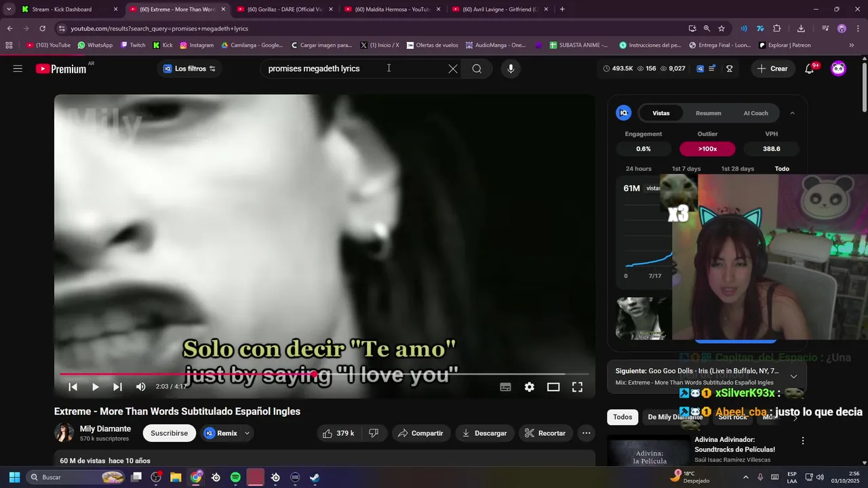Screen dimensions: 868x488
Task: Dislike the video
Action: tap(373, 433)
